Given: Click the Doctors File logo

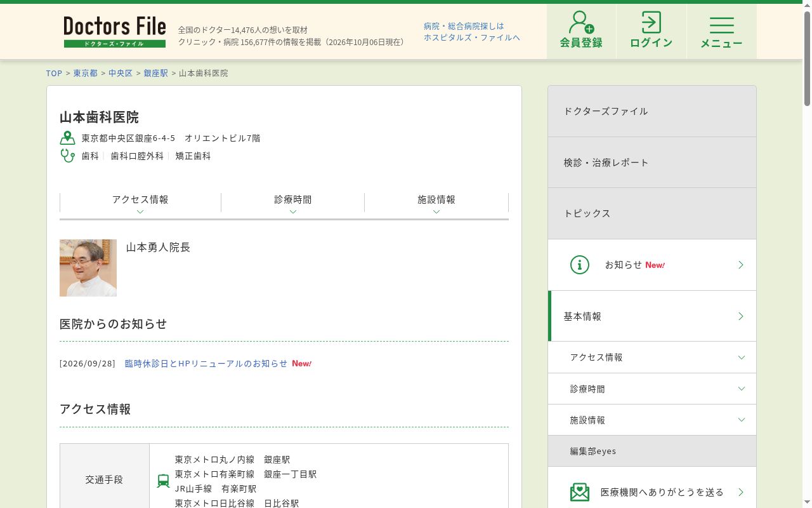Looking at the screenshot, I should tap(115, 32).
